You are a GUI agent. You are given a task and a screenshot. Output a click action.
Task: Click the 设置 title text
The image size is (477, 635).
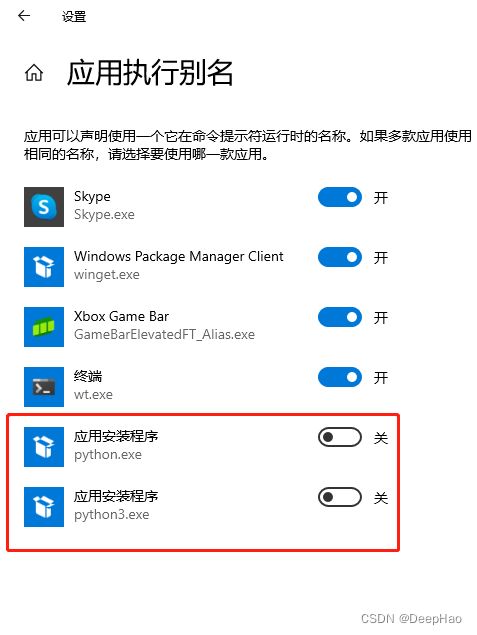pos(74,17)
